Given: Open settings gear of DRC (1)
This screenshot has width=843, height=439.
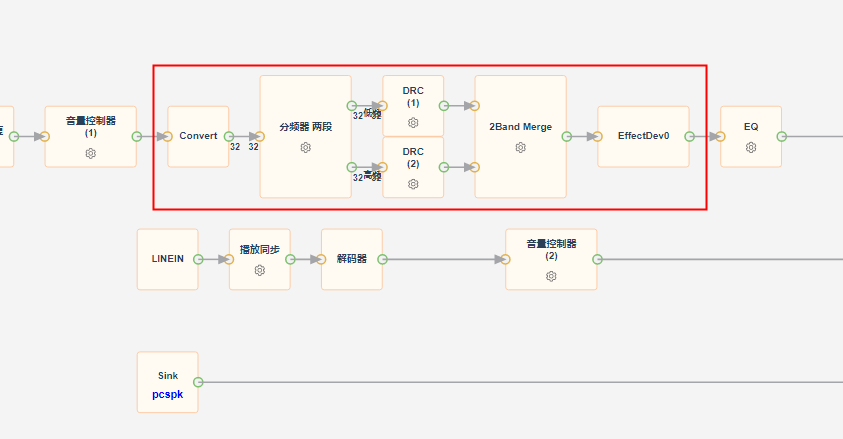Looking at the screenshot, I should coord(413,123).
